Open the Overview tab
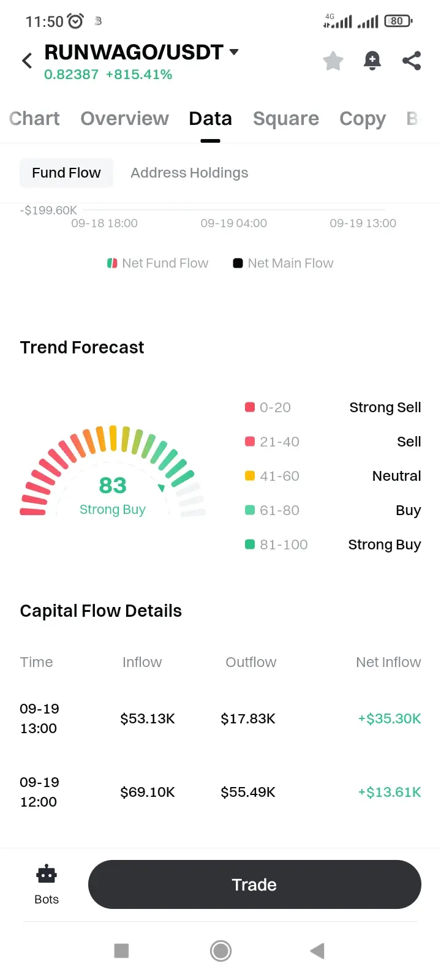Screen dimensions: 441x980 pos(125,118)
